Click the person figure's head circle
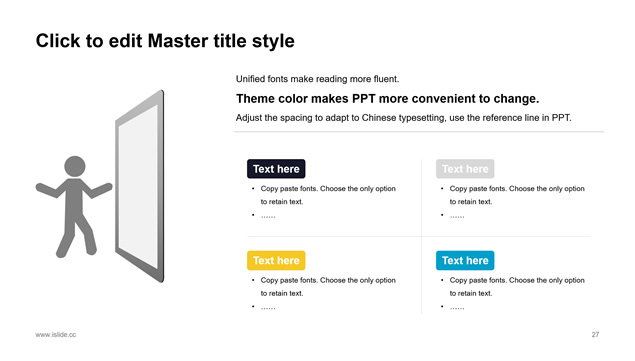 pyautogui.click(x=75, y=166)
